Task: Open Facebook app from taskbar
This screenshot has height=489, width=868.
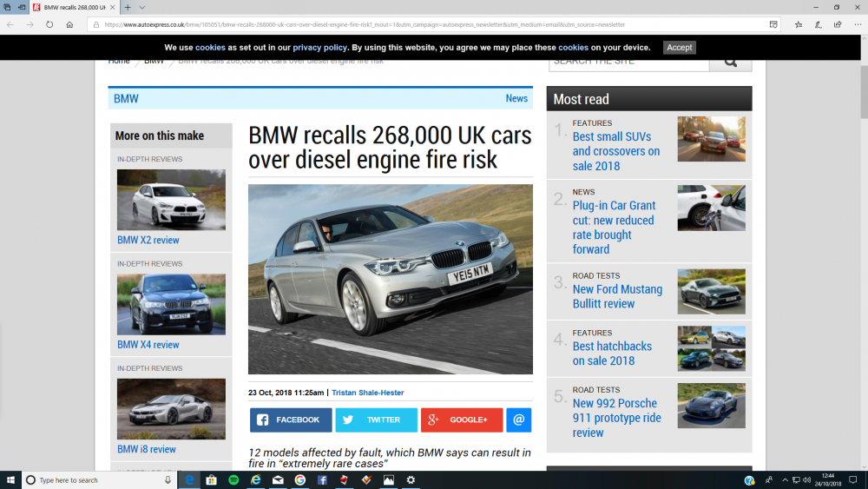Action: [322, 480]
